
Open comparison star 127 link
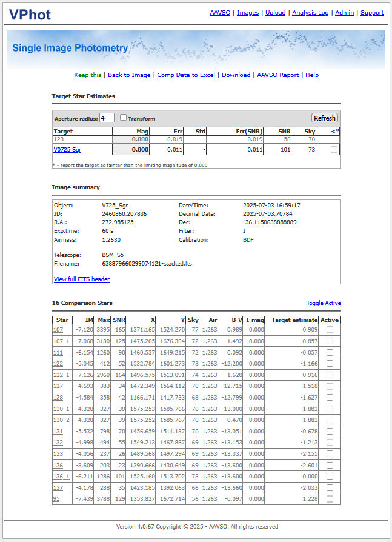pyautogui.click(x=58, y=386)
